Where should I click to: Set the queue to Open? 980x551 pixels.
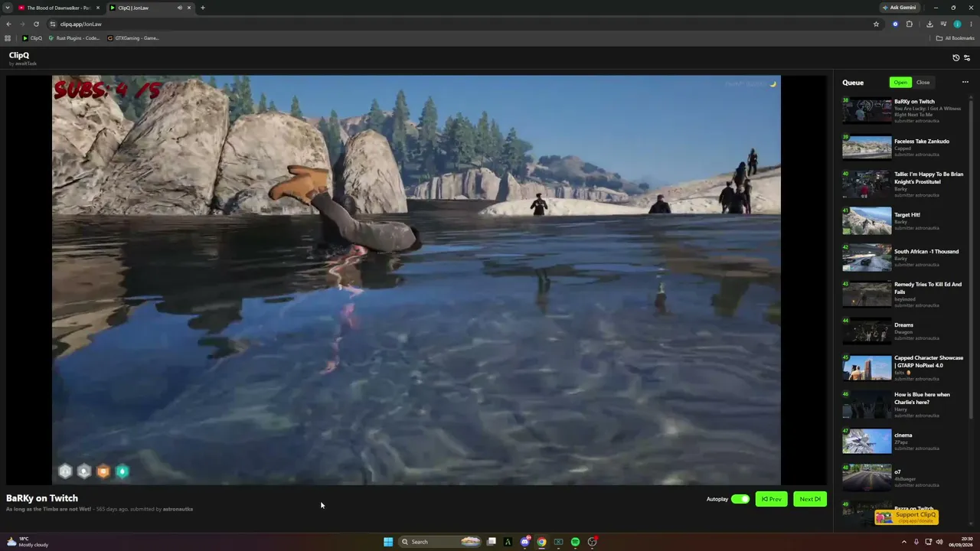click(x=900, y=83)
